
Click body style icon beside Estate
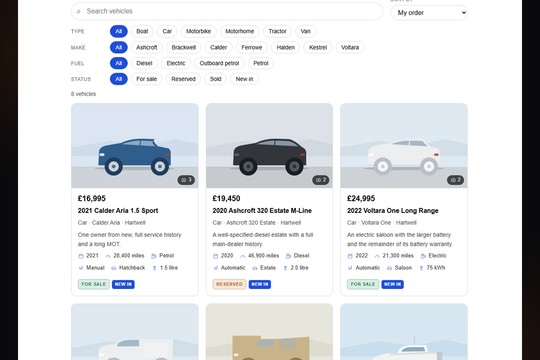coord(255,268)
